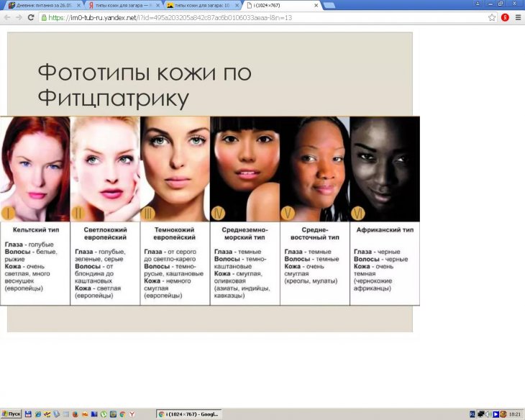Screen dimensions: 525x420
Task: Switch to the second тип кожи для загара tab
Action: click(x=199, y=5)
